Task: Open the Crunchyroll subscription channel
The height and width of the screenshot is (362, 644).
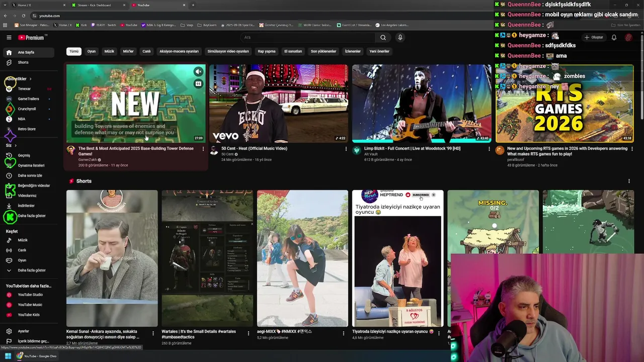Action: coord(28,109)
